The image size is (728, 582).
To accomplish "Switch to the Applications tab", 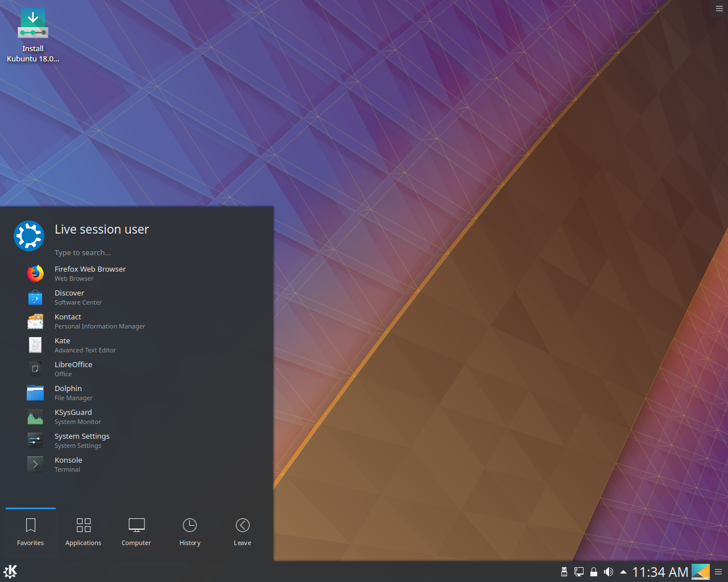I will point(84,533).
